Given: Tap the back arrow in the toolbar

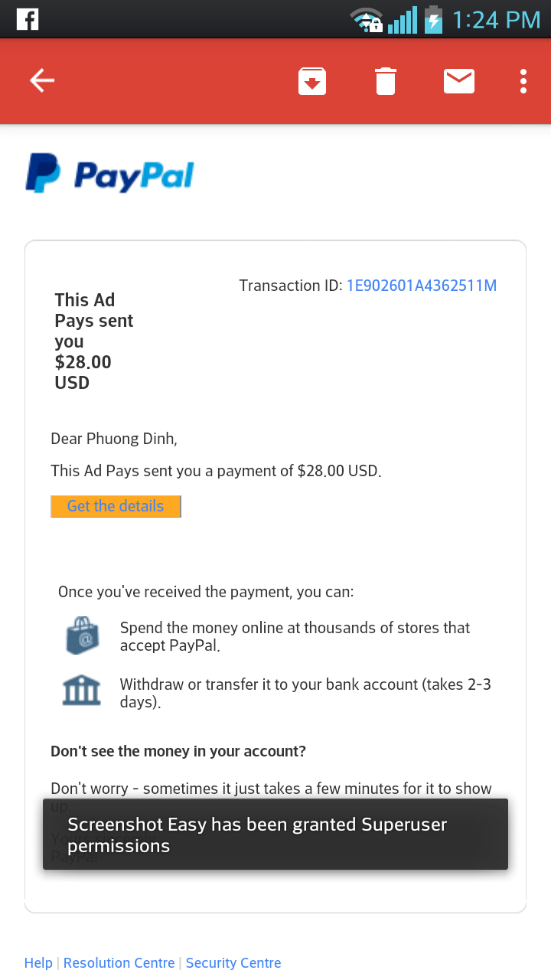Looking at the screenshot, I should [42, 80].
